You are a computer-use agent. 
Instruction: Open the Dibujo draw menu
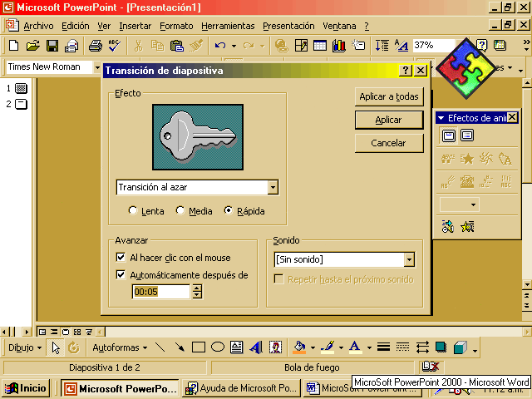[x=25, y=347]
